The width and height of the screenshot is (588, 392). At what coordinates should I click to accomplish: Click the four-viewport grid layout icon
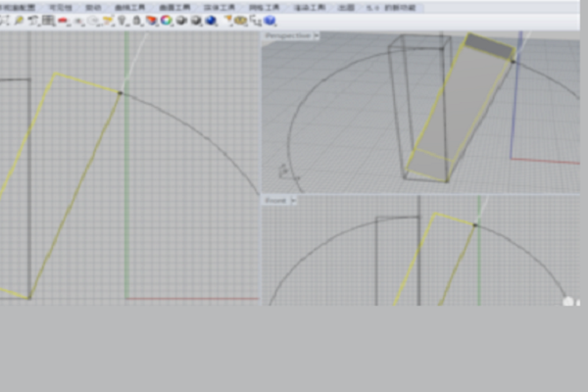pos(48,20)
